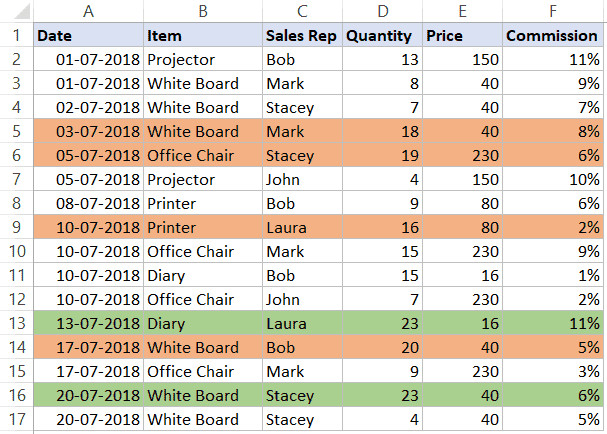Screen dimensions: 607x434
Task: Select John's cell in row 7
Action: tap(302, 179)
